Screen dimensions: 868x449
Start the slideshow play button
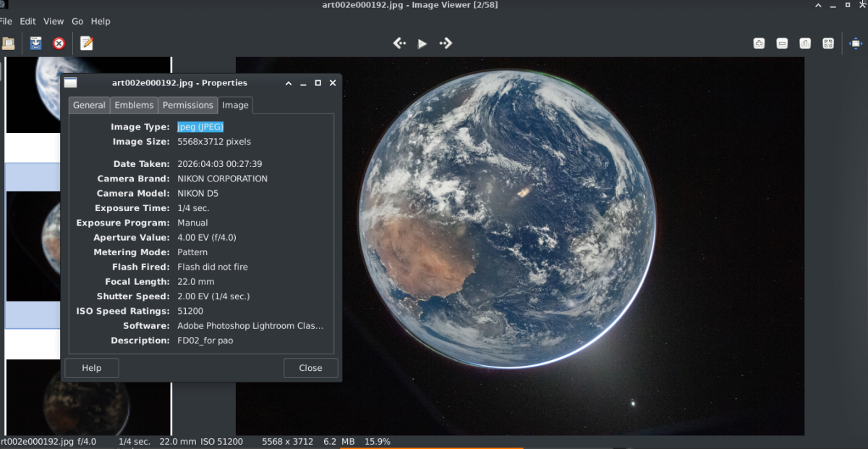pyautogui.click(x=422, y=43)
